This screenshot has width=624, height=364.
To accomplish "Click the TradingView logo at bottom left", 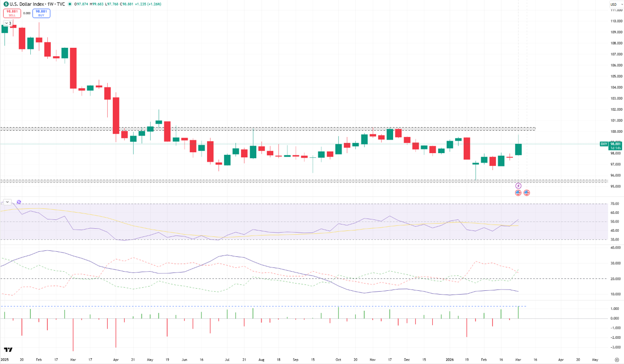I will coord(8,349).
